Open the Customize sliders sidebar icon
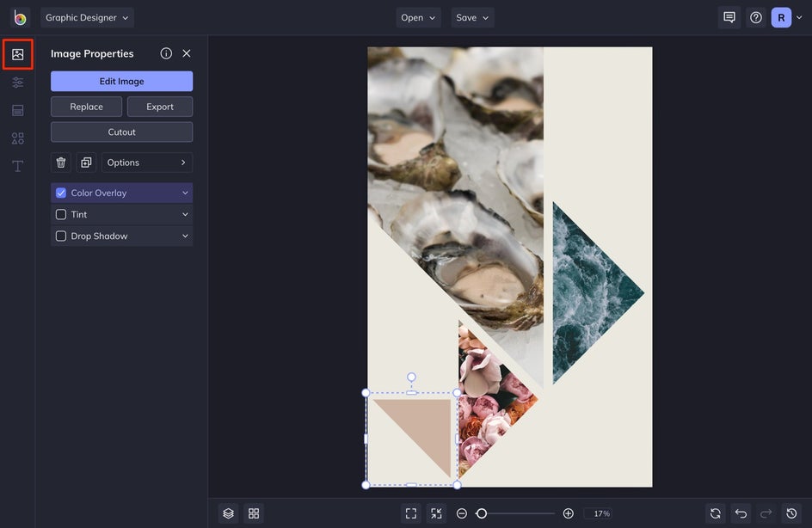The width and height of the screenshot is (812, 528). 17,83
